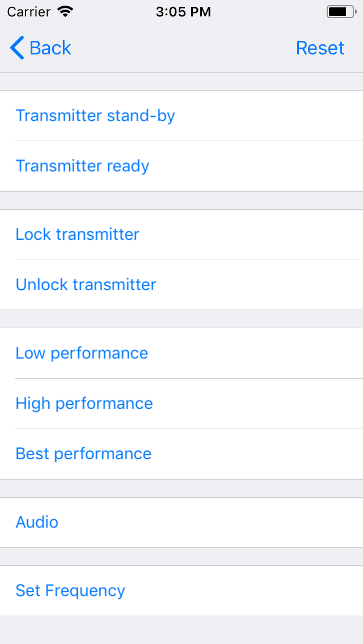Tap gray gap between Audio and Set Frequency
Screen dimensions: 363x644
tap(181, 557)
